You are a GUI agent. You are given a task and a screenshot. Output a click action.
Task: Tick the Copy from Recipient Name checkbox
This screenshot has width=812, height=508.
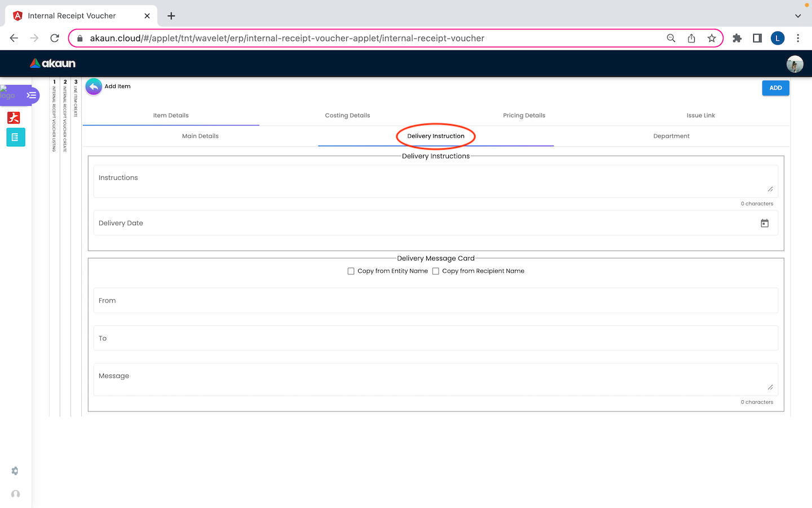point(436,271)
